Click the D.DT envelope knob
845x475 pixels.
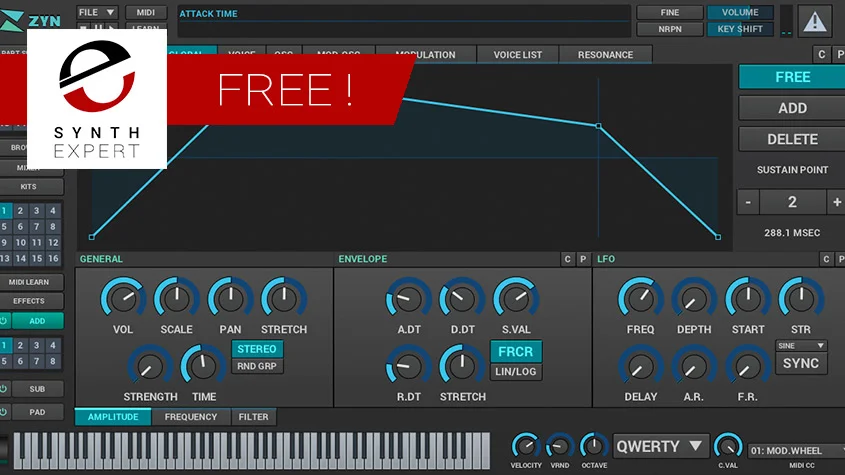coord(462,298)
